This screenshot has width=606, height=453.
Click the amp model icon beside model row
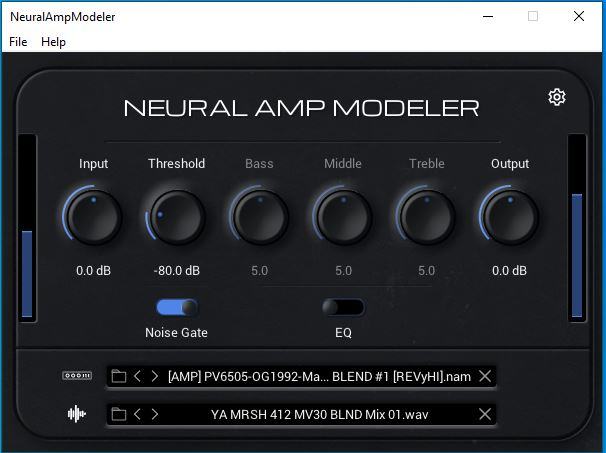[77, 375]
